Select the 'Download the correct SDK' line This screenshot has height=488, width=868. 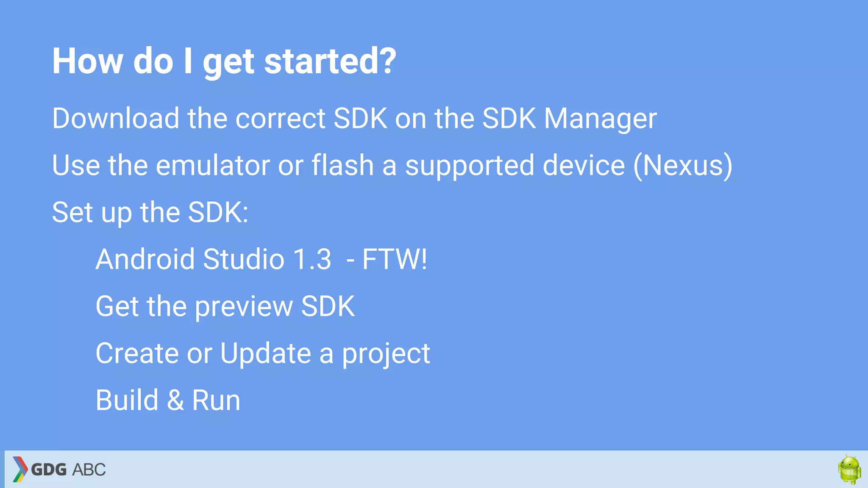(x=354, y=118)
